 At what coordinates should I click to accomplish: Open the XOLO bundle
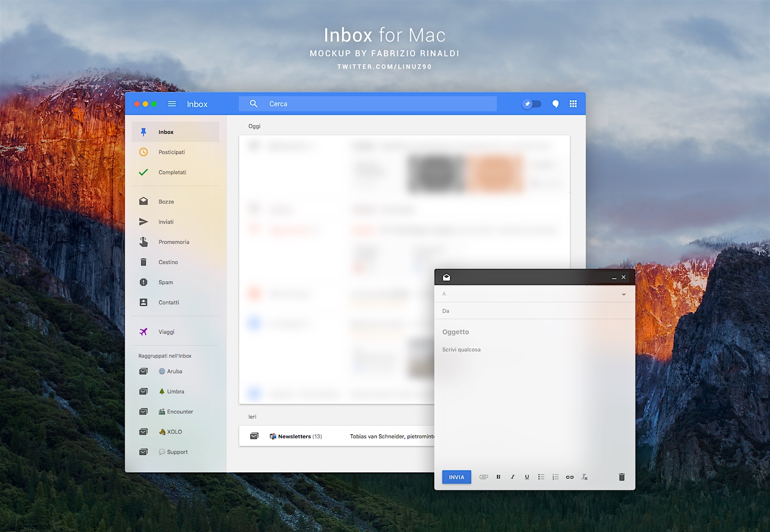coord(176,432)
